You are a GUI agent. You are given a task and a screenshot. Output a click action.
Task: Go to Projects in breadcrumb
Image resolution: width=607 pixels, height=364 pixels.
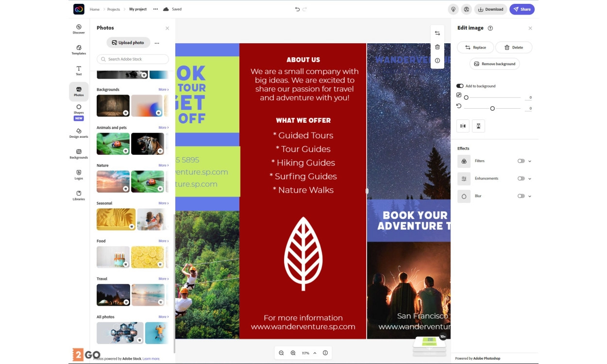point(114,9)
